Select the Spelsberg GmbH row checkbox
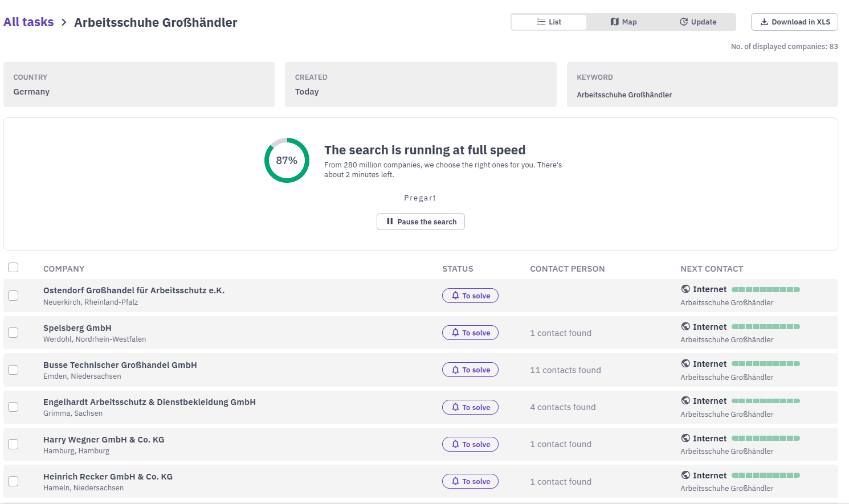This screenshot has height=504, width=849. (x=13, y=333)
